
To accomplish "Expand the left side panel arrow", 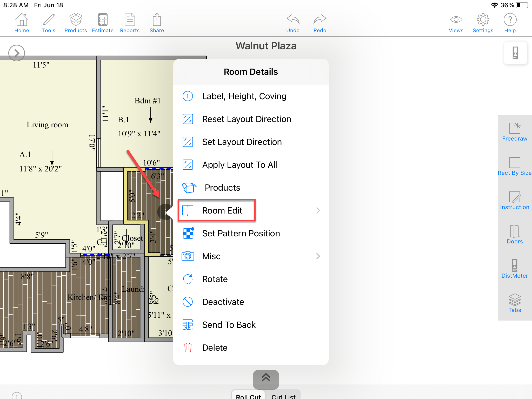I will (17, 53).
